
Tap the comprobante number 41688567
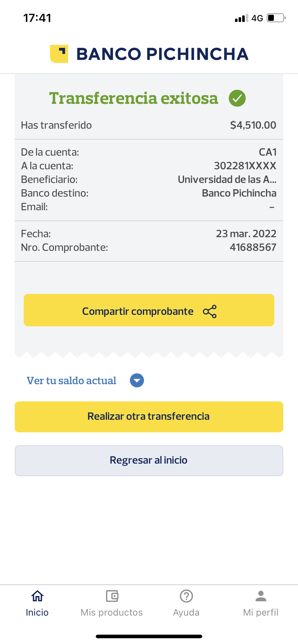tap(253, 247)
